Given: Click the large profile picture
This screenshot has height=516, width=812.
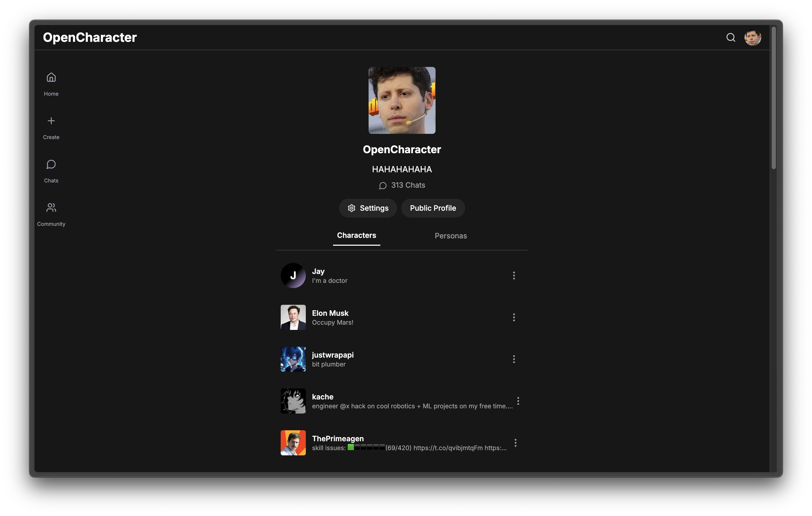Looking at the screenshot, I should point(402,100).
